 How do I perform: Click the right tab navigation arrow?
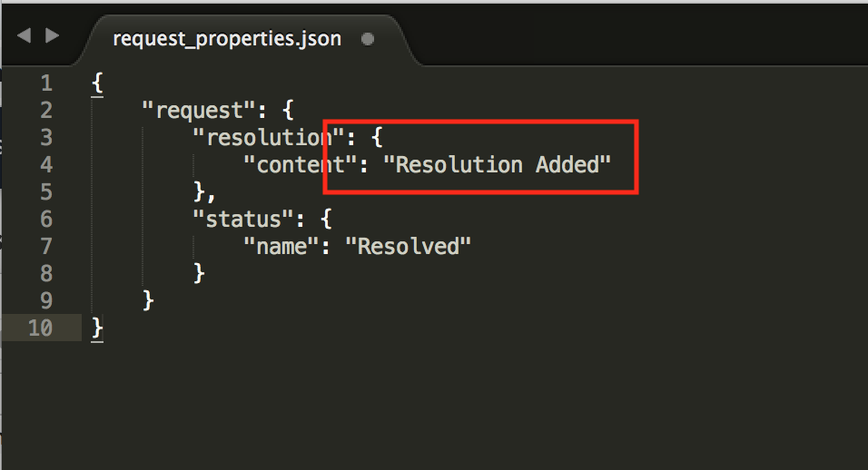coord(52,35)
